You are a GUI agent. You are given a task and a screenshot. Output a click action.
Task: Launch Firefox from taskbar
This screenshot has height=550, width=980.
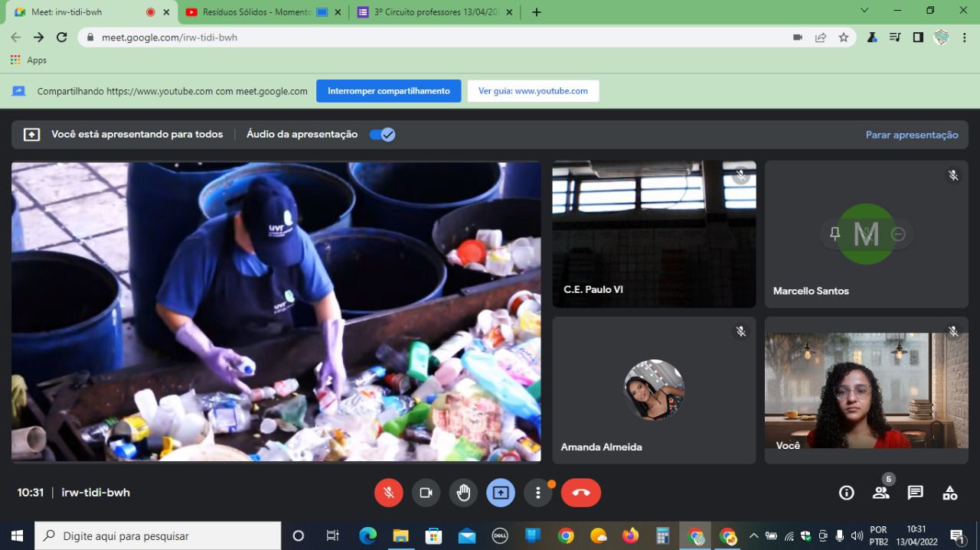coord(631,535)
